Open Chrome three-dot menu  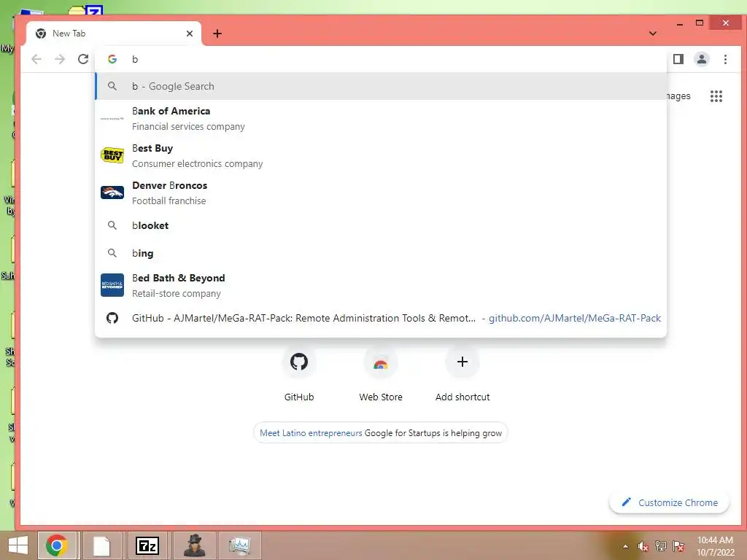click(x=725, y=59)
